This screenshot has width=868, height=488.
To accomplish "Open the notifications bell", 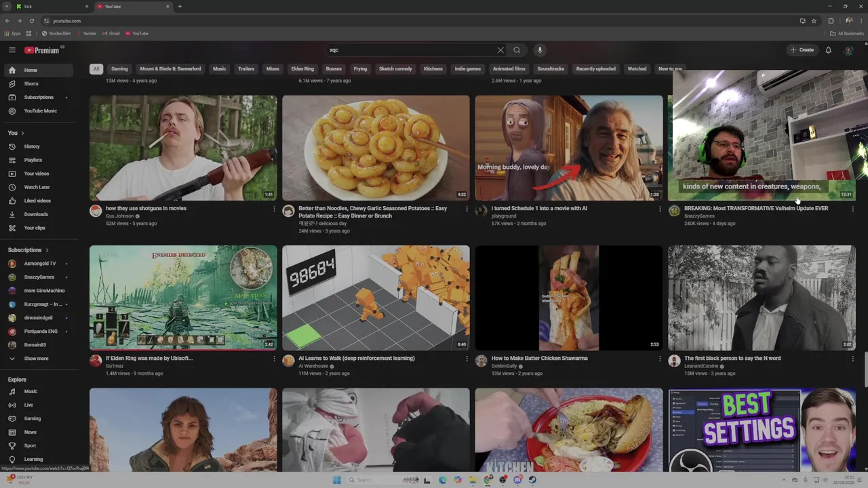I will (x=828, y=50).
